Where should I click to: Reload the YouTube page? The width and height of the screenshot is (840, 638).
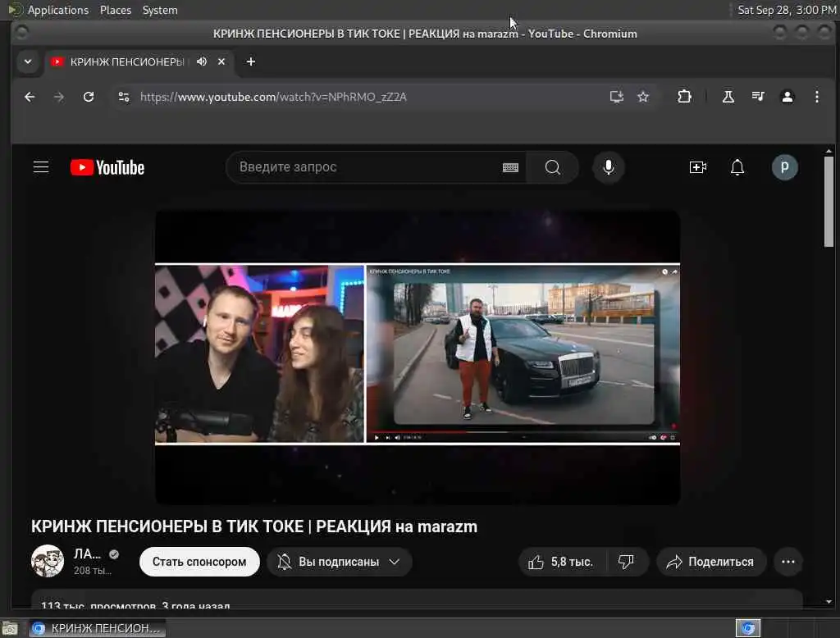(89, 97)
